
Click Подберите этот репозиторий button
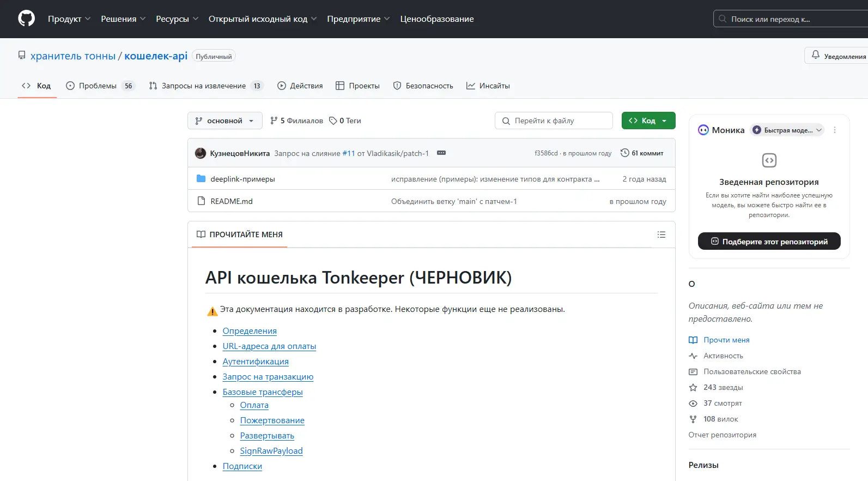(x=769, y=241)
